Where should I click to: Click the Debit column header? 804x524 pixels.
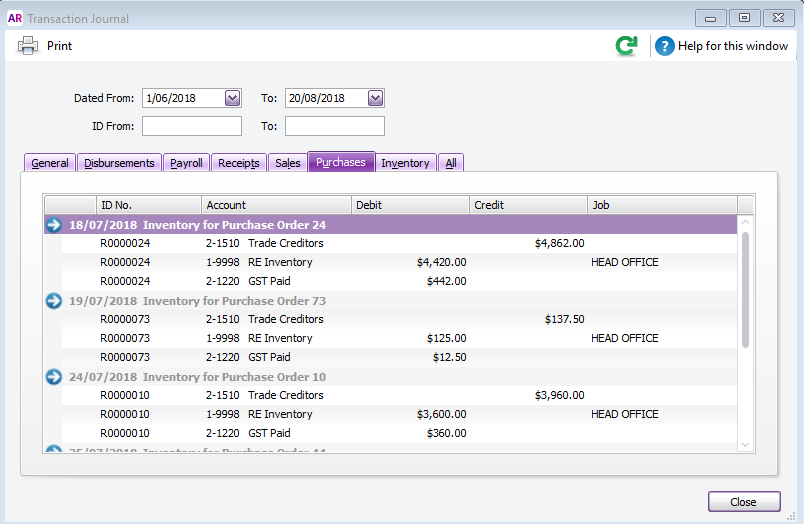(410, 205)
